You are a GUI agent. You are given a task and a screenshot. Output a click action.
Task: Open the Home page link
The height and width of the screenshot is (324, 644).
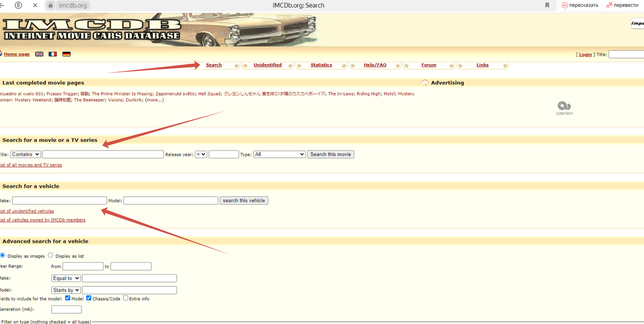(17, 54)
